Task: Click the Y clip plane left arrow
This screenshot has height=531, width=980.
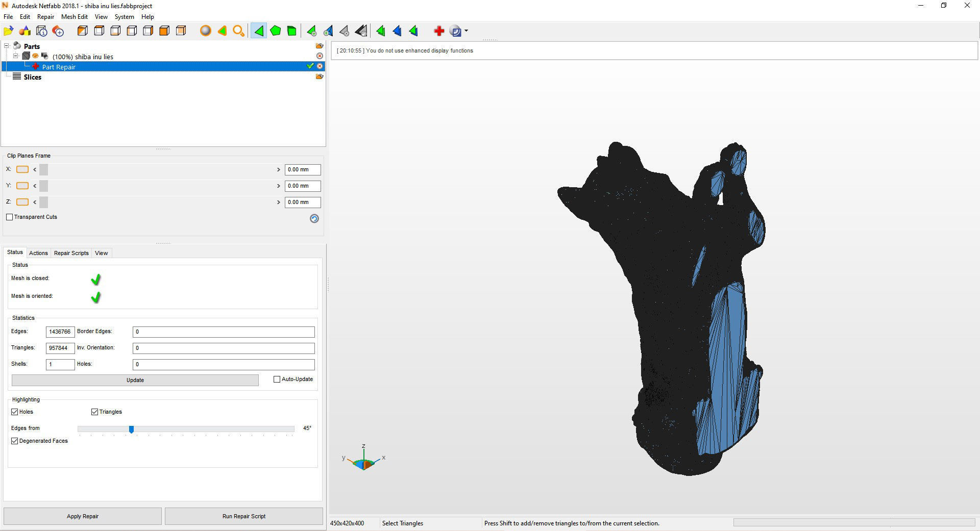Action: tap(35, 186)
